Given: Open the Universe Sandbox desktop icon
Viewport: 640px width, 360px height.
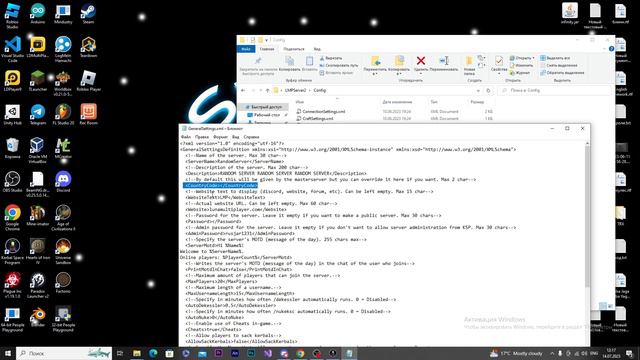Looking at the screenshot, I should [x=63, y=251].
